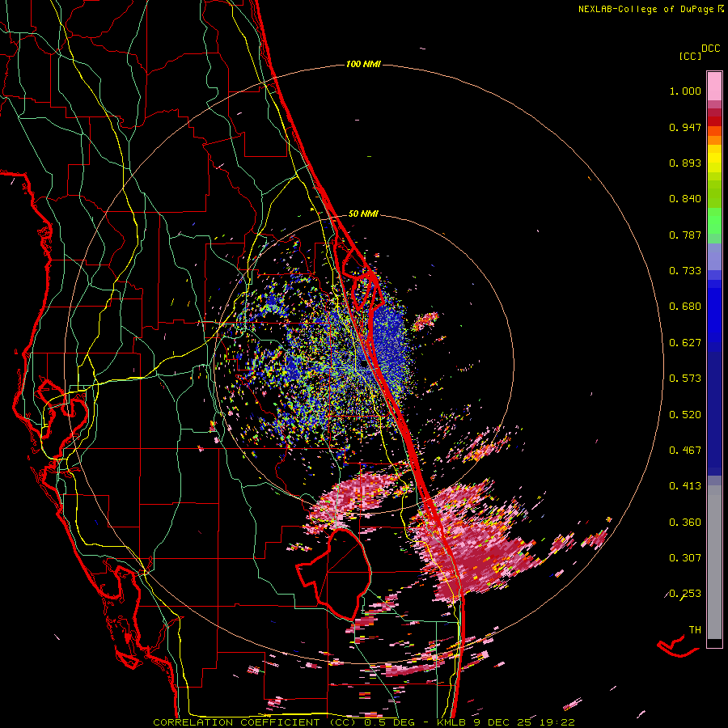The height and width of the screenshot is (728, 728).
Task: Click the gray lower segment of the color bar
Action: 714,562
